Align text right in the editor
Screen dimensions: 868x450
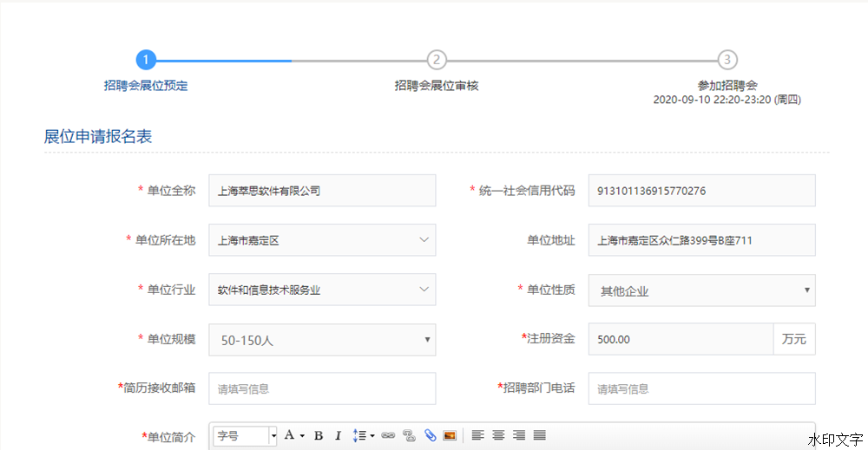pyautogui.click(x=518, y=435)
